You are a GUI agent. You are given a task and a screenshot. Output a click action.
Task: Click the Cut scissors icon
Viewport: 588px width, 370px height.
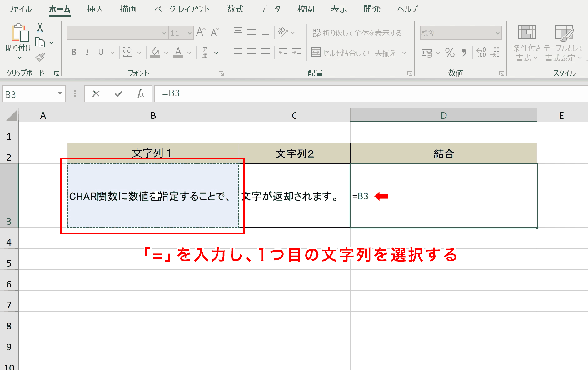click(x=40, y=28)
